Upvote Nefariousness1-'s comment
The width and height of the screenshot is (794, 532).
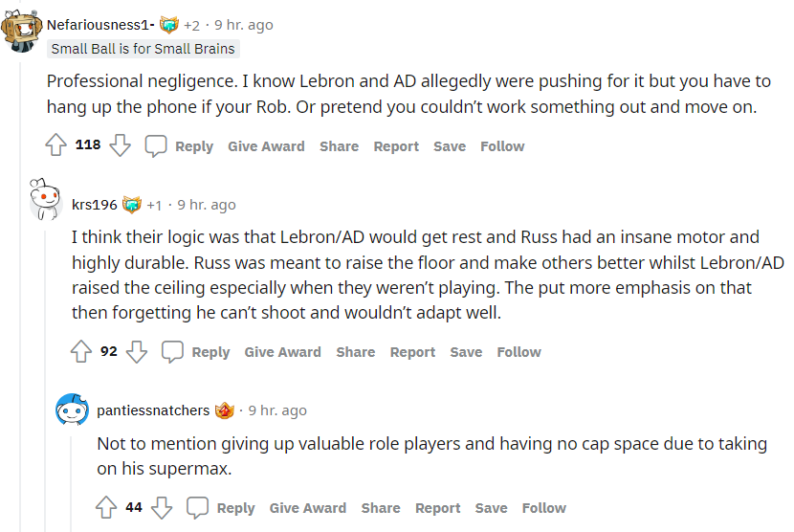coord(55,146)
